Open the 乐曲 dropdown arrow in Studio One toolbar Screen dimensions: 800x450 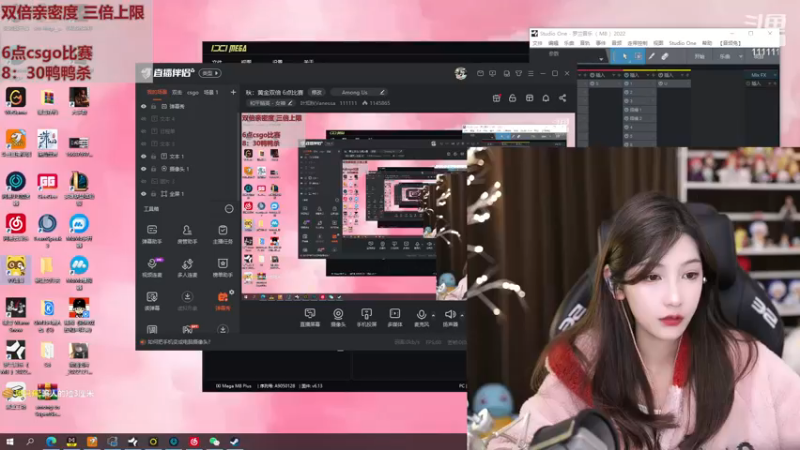point(740,57)
